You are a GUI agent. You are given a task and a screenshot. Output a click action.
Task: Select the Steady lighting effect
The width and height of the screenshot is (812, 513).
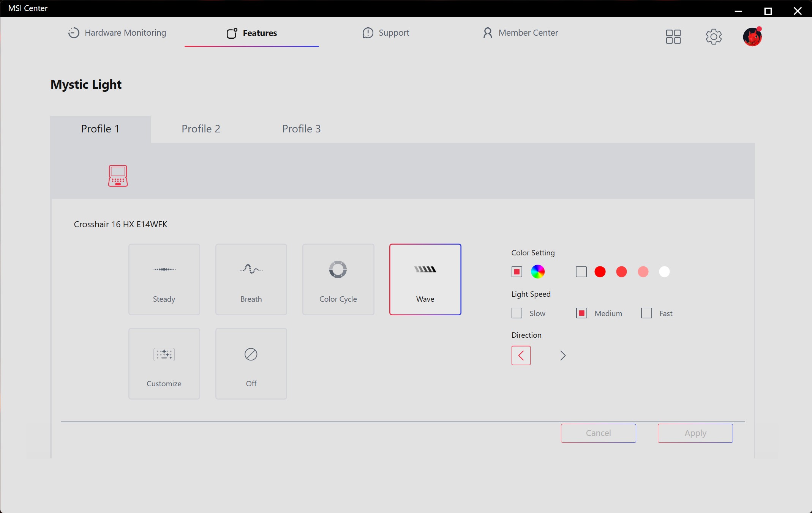click(164, 279)
